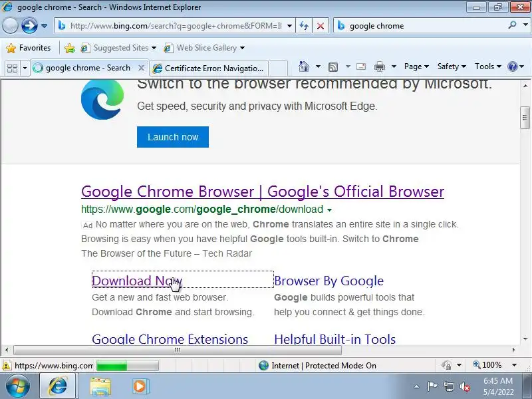The image size is (532, 399).
Task: Click the Quick Tabs grid icon
Action: click(x=12, y=68)
